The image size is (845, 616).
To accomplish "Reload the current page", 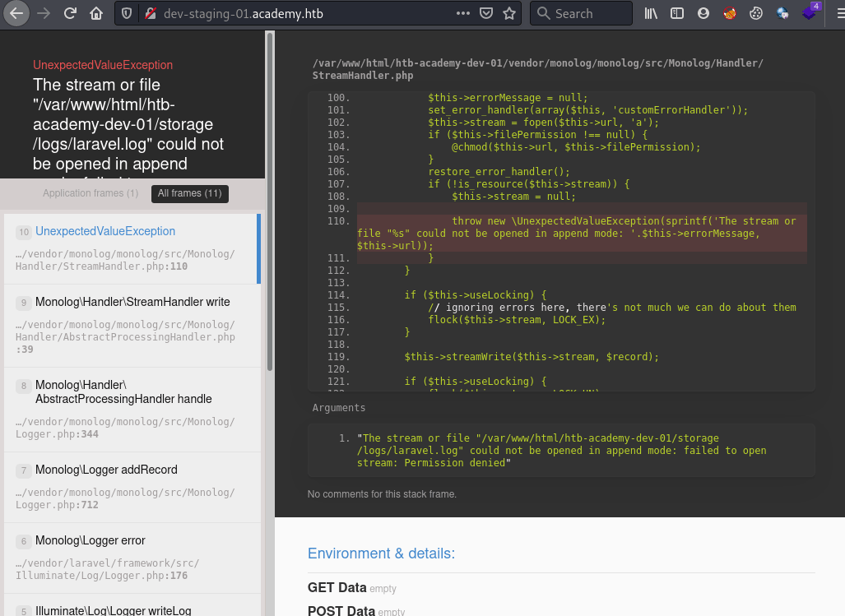I will click(x=71, y=13).
